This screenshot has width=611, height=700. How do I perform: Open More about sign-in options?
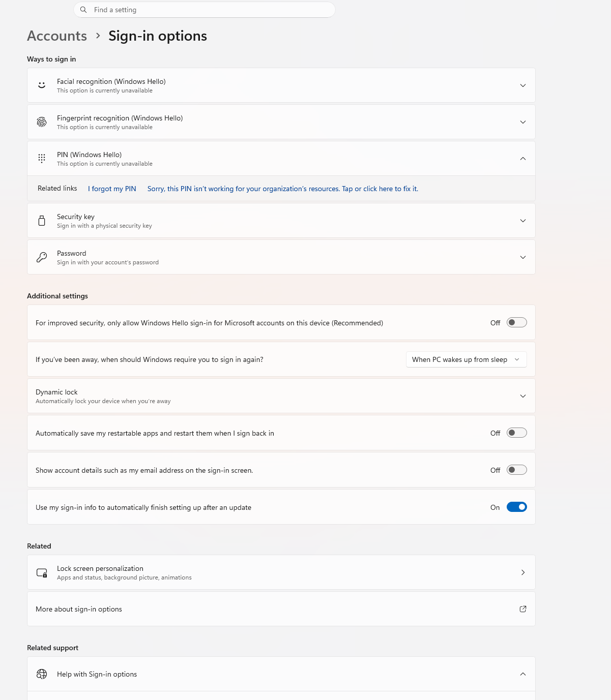click(281, 609)
